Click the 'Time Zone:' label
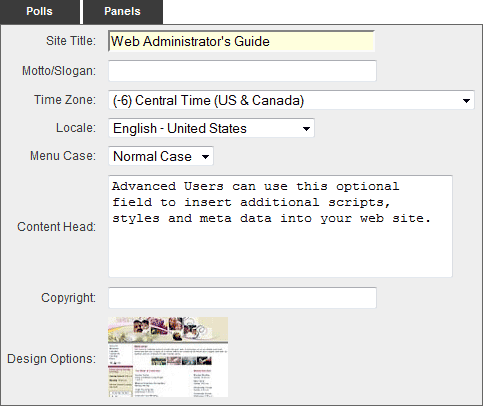This screenshot has width=483, height=406. (65, 100)
